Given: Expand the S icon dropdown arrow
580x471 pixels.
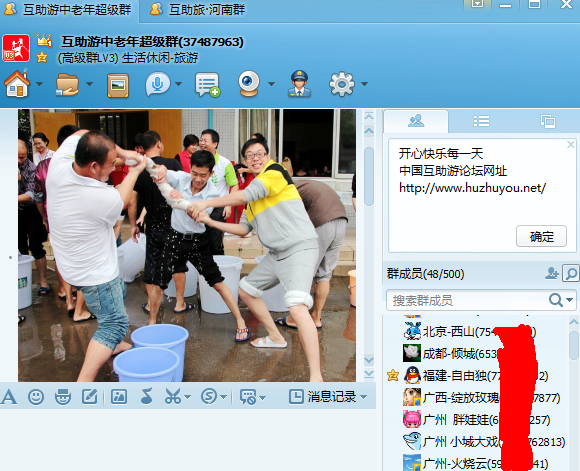Looking at the screenshot, I should (x=223, y=397).
